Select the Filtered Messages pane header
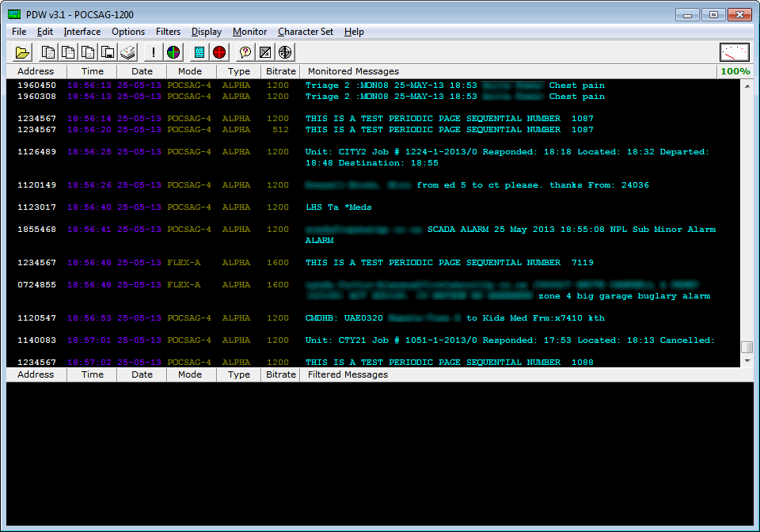Viewport: 760px width, 532px height. pyautogui.click(x=348, y=374)
